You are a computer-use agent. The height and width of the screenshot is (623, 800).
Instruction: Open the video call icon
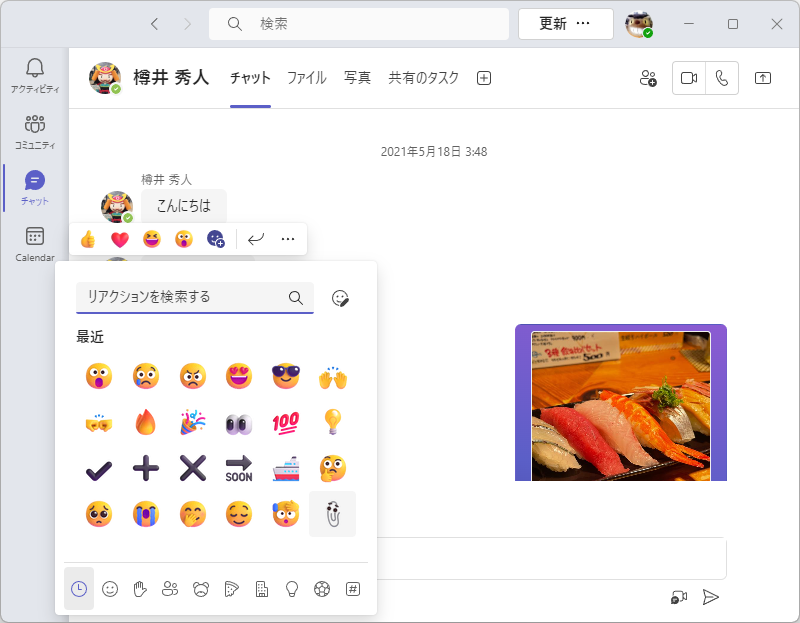pyautogui.click(x=688, y=78)
